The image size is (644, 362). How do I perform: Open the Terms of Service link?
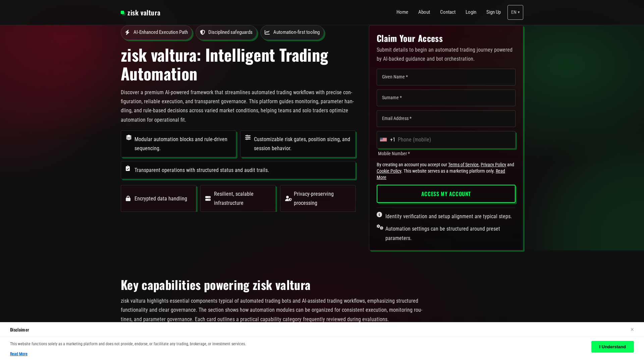click(463, 165)
